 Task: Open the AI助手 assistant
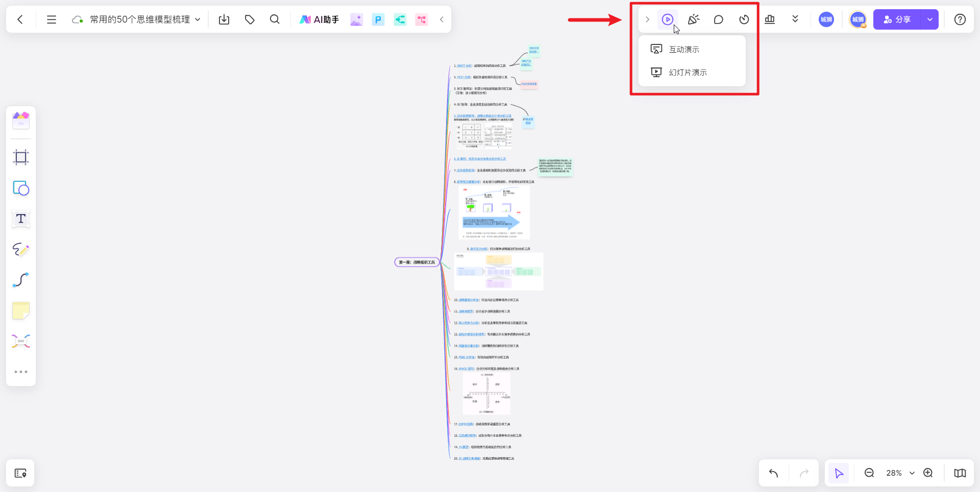(x=319, y=19)
